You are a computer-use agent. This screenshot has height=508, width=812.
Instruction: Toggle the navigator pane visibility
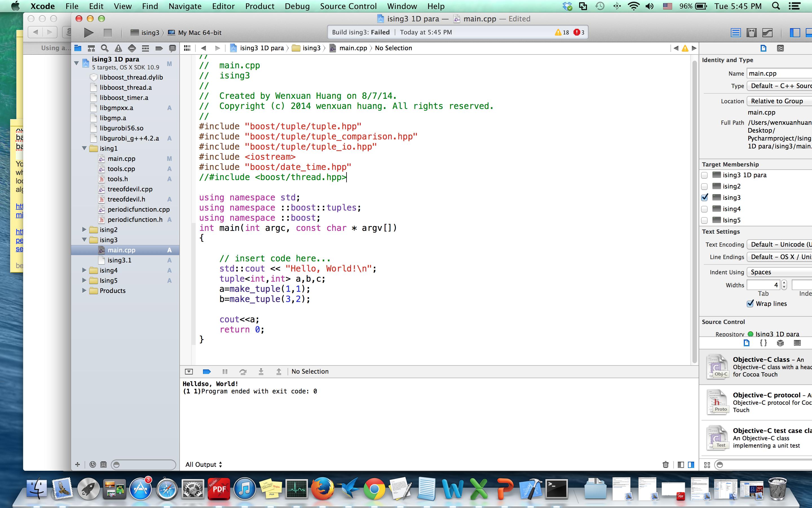tap(795, 32)
